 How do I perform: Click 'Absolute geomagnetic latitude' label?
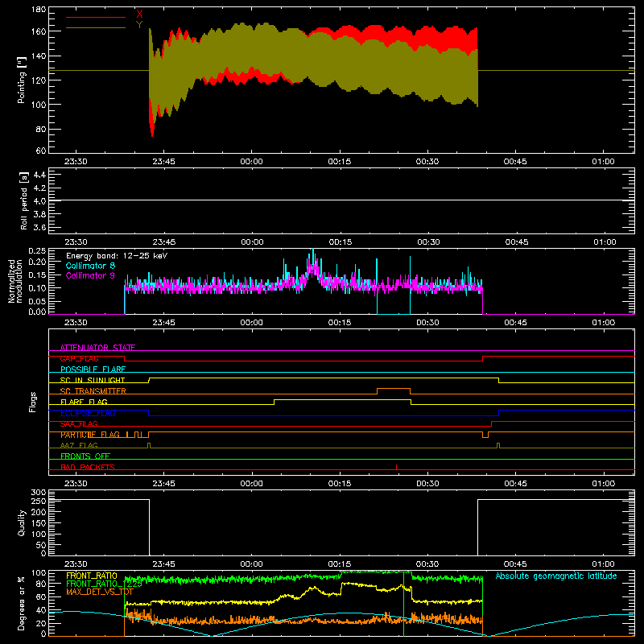point(556,576)
